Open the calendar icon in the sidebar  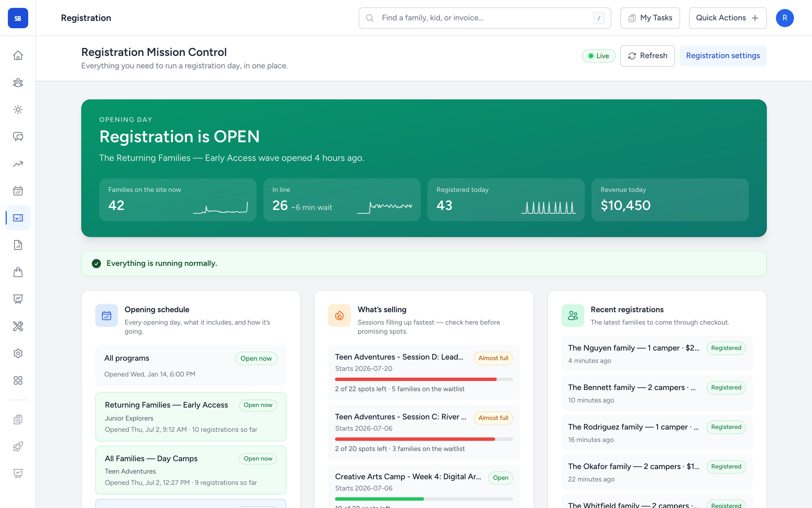(x=18, y=191)
